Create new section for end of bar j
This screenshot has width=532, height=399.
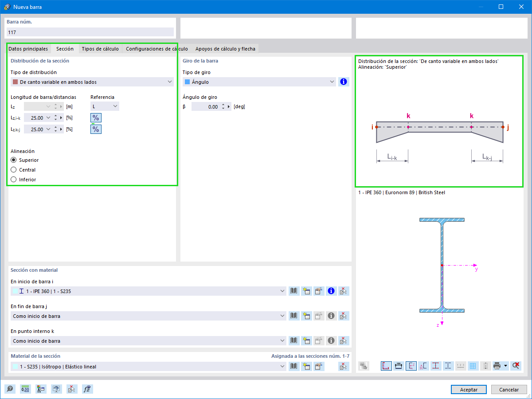pyautogui.click(x=306, y=316)
